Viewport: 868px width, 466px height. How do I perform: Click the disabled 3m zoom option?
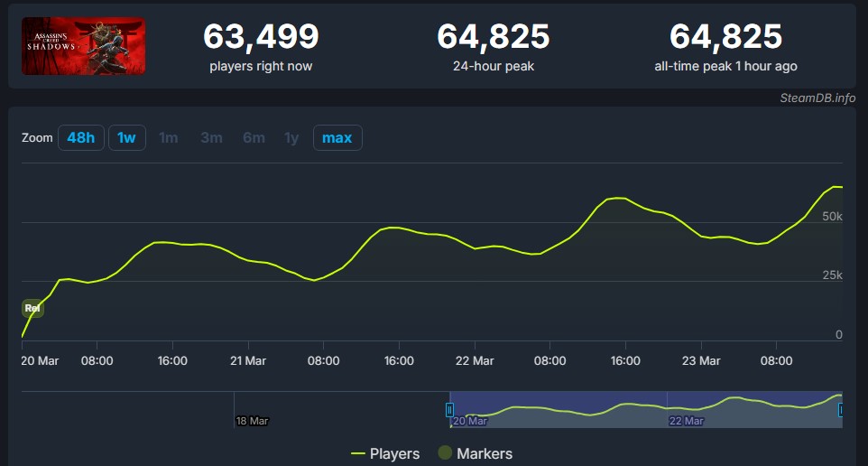click(211, 137)
